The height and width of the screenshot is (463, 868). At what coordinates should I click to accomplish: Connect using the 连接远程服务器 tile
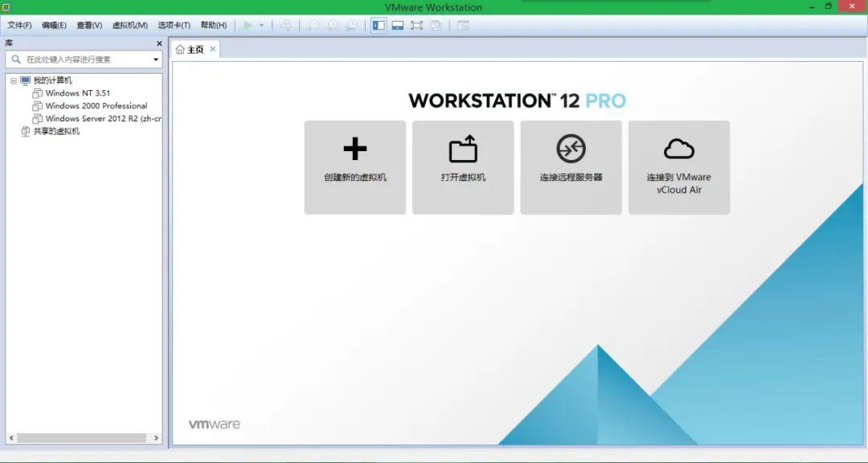coord(571,167)
